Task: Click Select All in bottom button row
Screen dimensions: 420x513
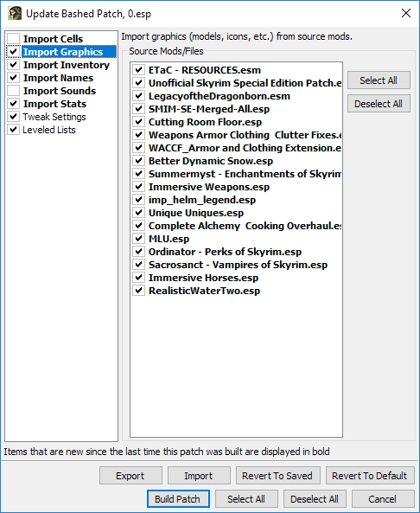Action: click(246, 499)
